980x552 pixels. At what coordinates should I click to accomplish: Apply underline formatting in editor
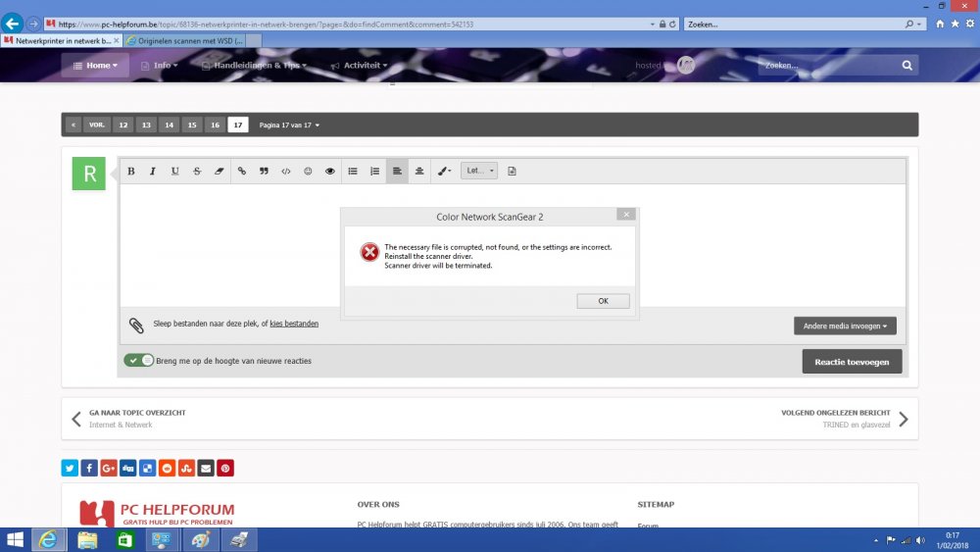pos(175,172)
